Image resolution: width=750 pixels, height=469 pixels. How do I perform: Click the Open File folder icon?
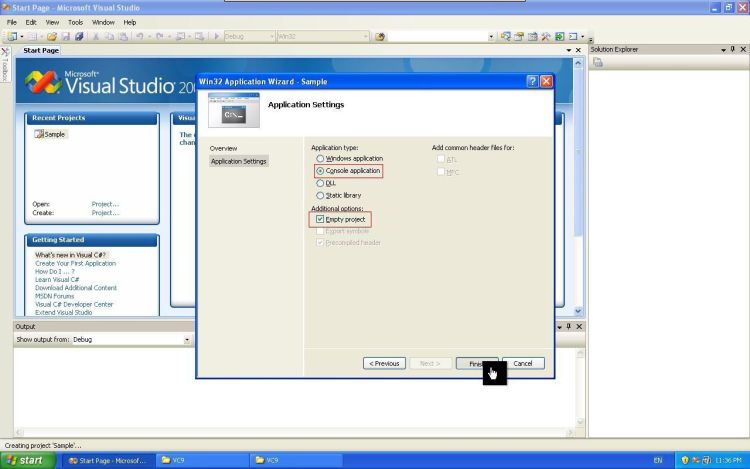click(x=52, y=36)
